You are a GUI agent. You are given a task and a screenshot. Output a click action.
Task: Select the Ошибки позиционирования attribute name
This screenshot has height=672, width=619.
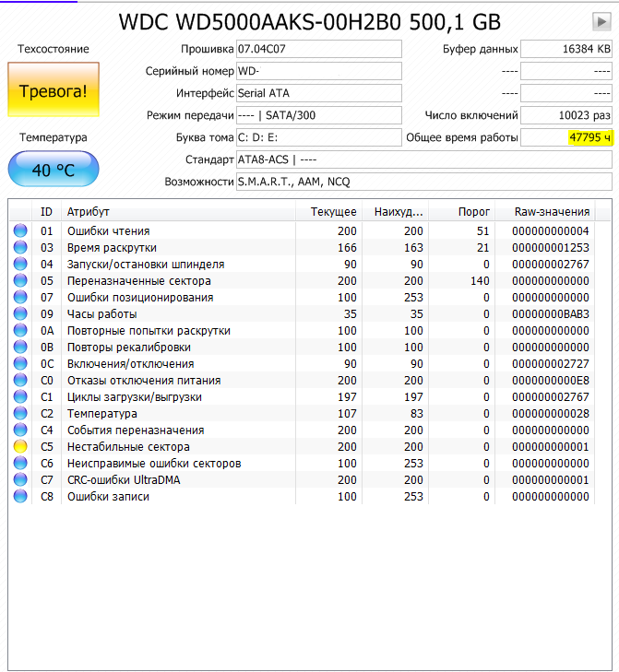click(x=140, y=298)
